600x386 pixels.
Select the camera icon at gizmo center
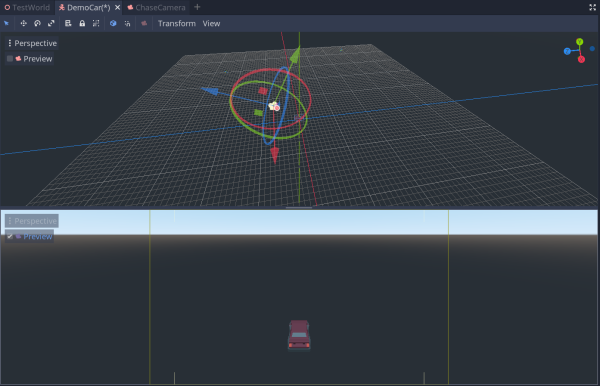coord(274,106)
